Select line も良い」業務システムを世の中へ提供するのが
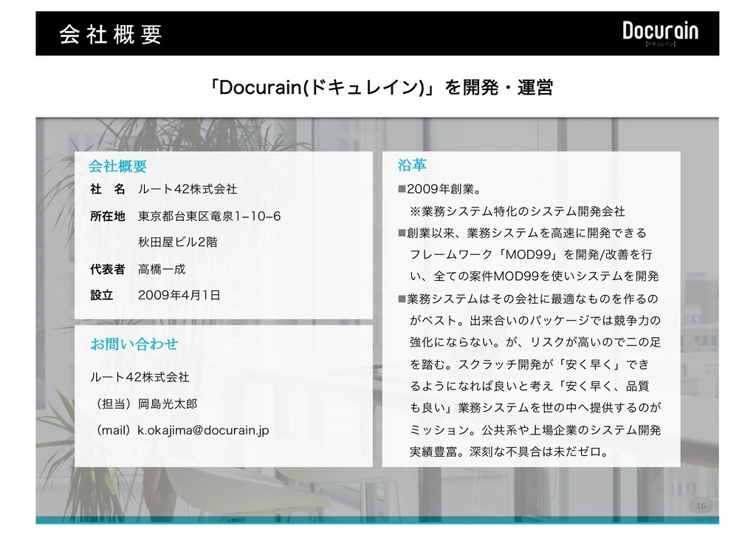Screen dimensions: 756x535 (535, 408)
